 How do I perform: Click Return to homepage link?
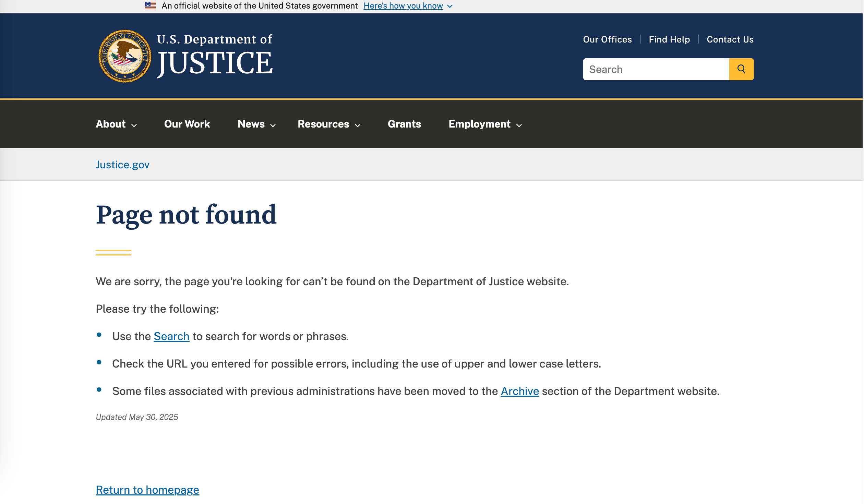click(147, 490)
